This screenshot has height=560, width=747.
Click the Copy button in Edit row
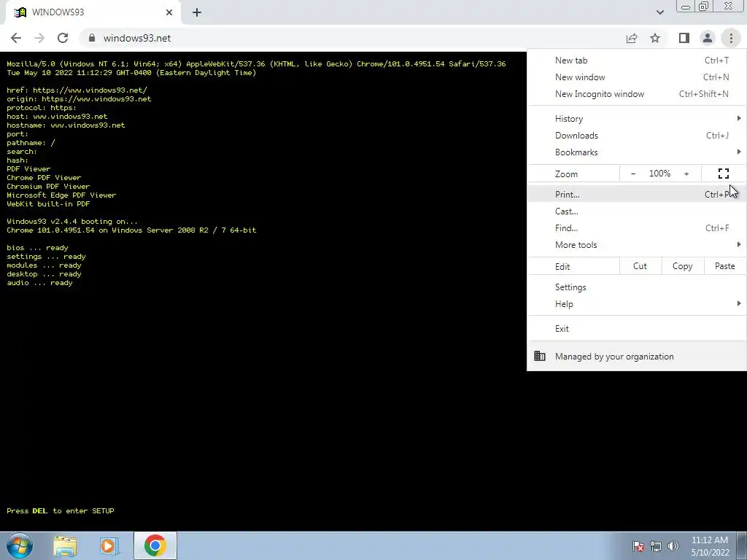(x=682, y=266)
